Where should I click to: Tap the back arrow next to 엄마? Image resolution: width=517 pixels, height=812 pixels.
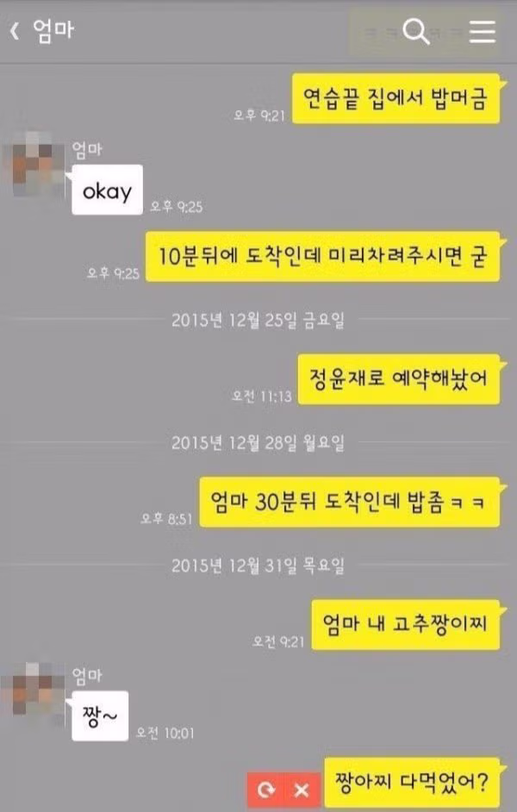point(15,30)
